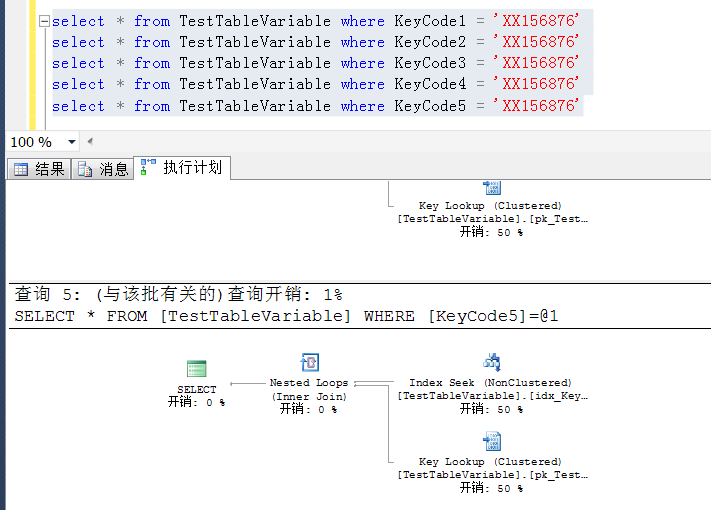Collapse the SQL code block outline toggle
Image resolution: width=711 pixels, height=510 pixels.
click(x=44, y=21)
